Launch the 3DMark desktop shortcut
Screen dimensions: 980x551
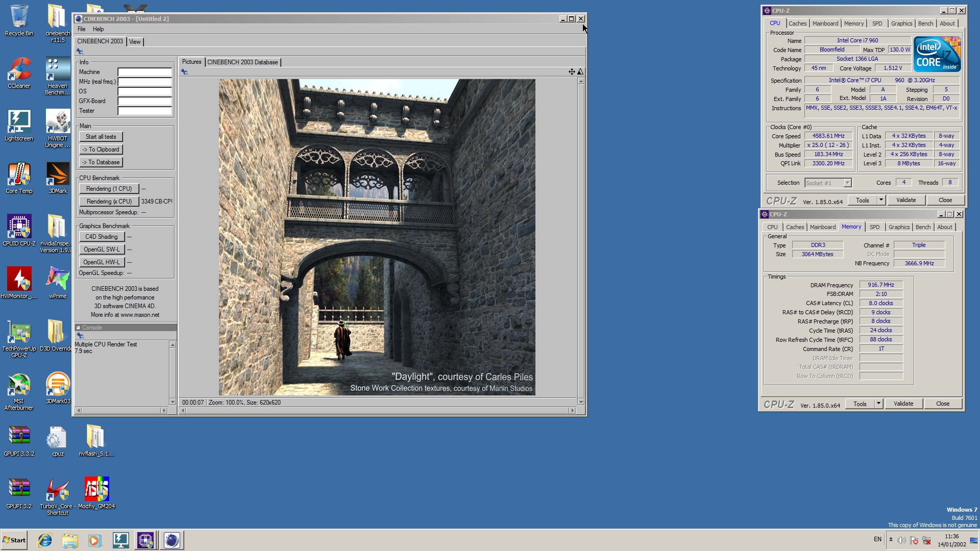click(x=58, y=178)
